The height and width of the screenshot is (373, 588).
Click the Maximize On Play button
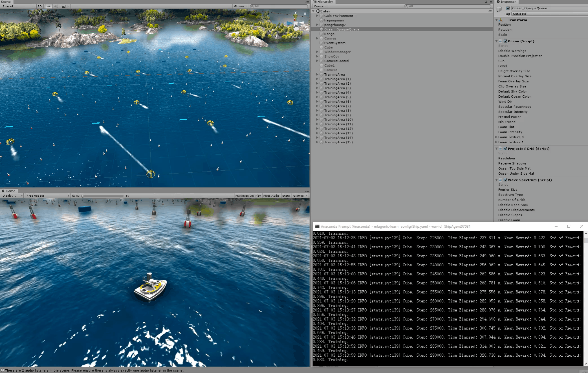[x=248, y=196]
